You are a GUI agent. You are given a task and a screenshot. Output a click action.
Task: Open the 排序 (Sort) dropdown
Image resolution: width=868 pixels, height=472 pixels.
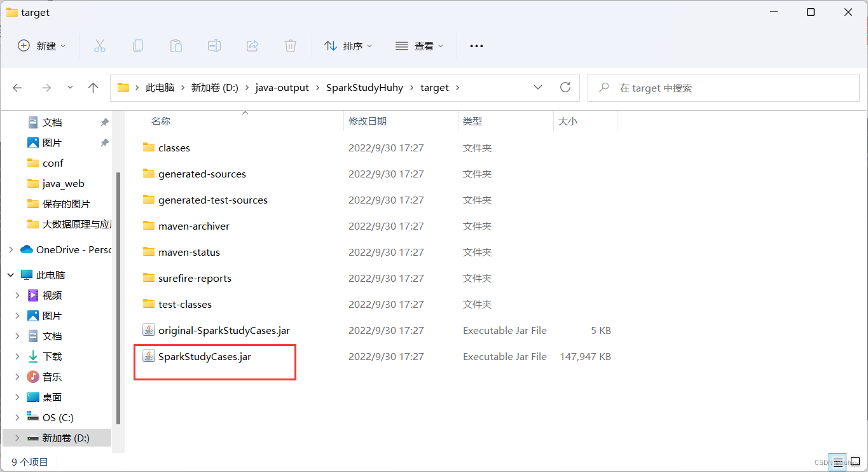click(348, 46)
